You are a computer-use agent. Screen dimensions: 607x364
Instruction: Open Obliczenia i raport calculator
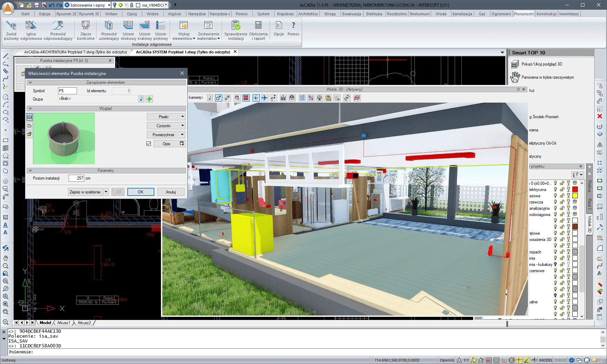[258, 31]
